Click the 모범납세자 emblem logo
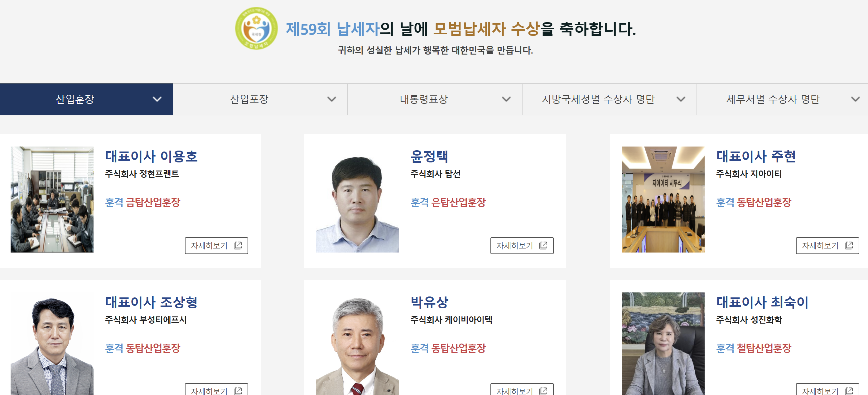This screenshot has width=868, height=395. [256, 29]
